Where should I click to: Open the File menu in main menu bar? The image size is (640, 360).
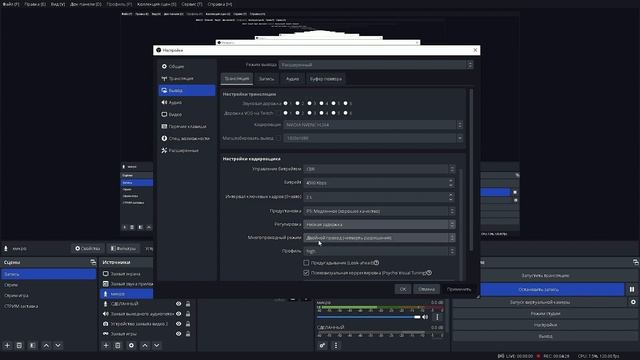point(11,4)
